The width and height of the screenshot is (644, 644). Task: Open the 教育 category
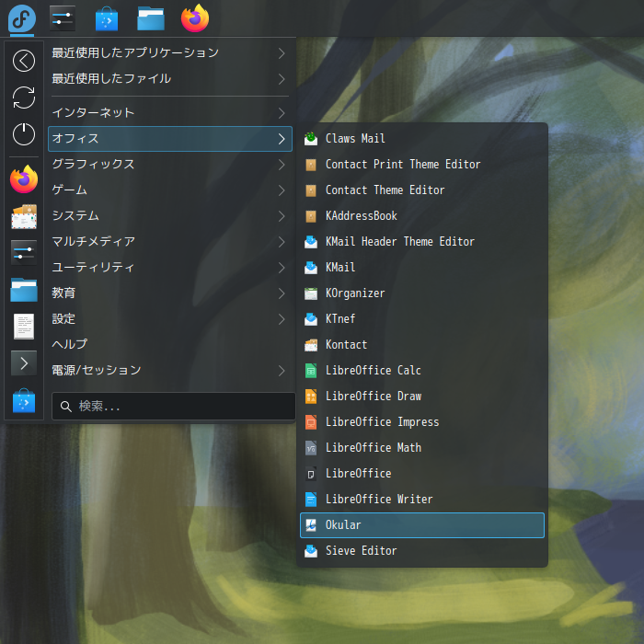[x=170, y=293]
